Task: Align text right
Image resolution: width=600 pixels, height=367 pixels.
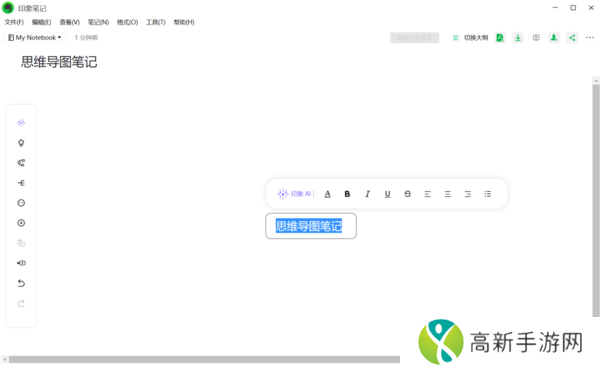Action: coord(468,194)
